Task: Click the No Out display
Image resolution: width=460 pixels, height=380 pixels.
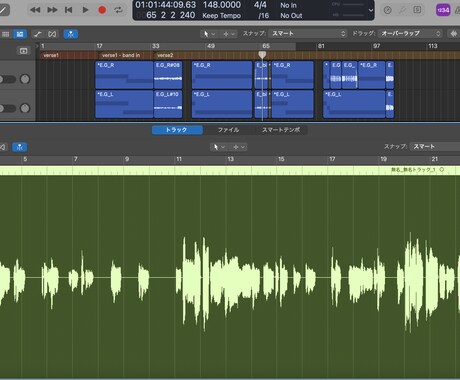Action: pyautogui.click(x=291, y=16)
